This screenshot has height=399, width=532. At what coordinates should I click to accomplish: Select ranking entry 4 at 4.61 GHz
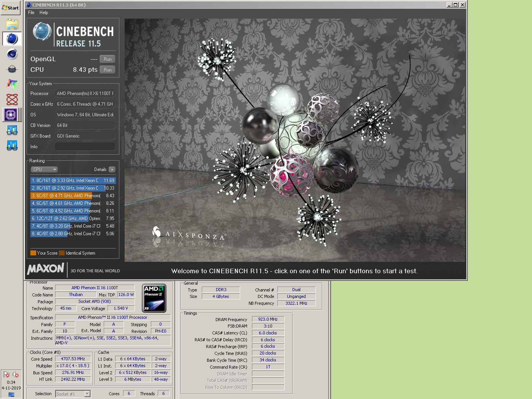[73, 203]
